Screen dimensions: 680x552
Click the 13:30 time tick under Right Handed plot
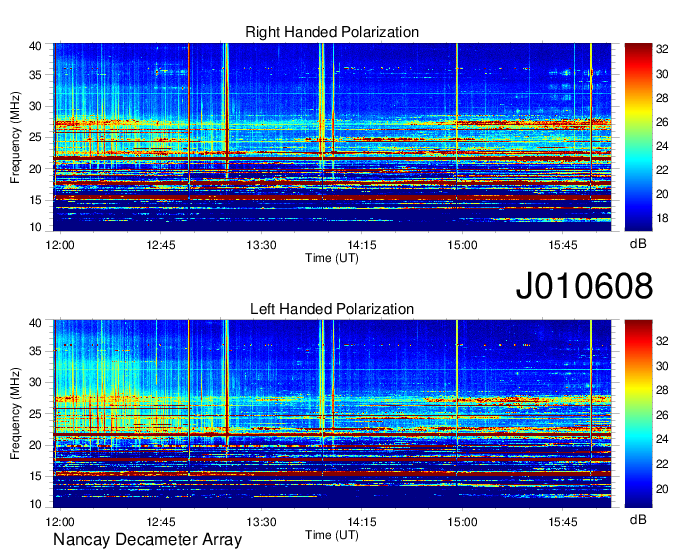point(262,245)
